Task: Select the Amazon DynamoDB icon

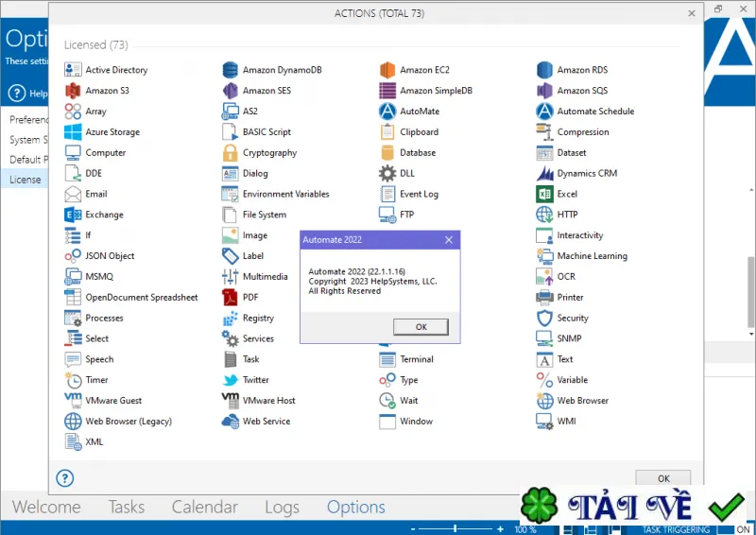Action: [x=230, y=70]
